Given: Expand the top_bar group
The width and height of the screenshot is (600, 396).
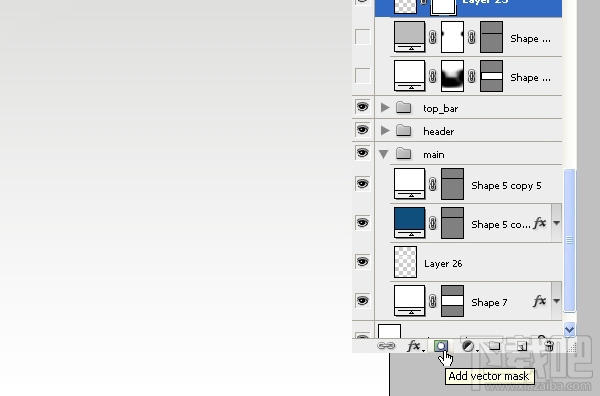Looking at the screenshot, I should (x=385, y=108).
